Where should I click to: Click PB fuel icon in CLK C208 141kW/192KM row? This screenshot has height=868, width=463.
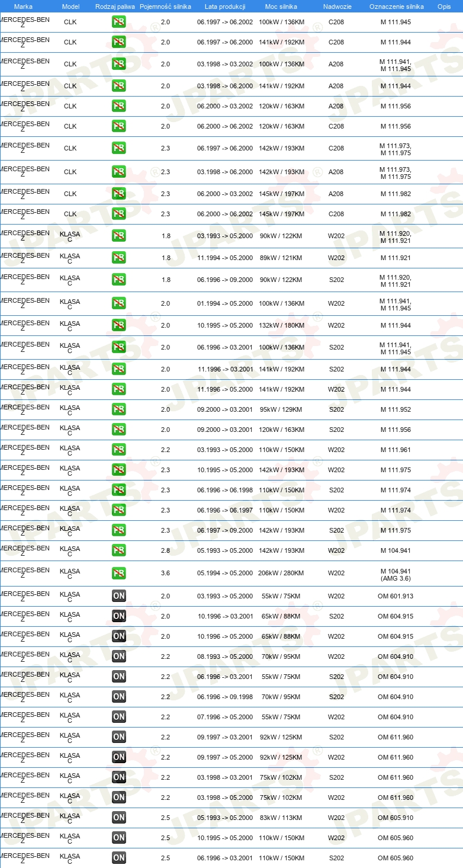(x=119, y=42)
